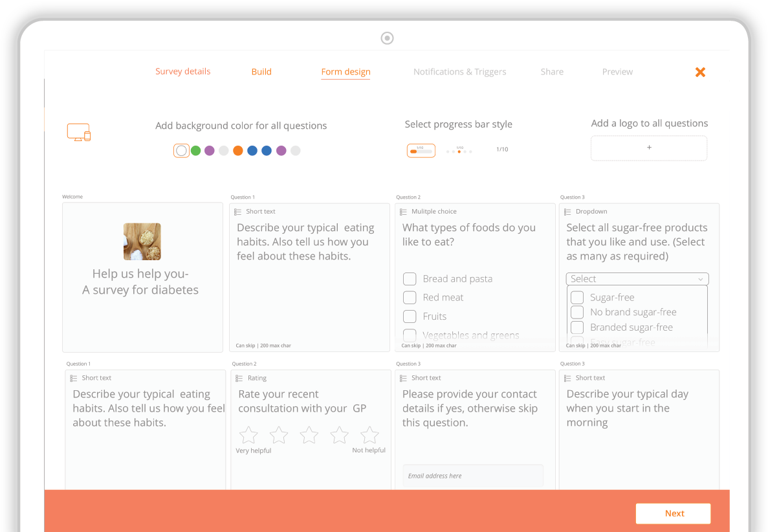Check the Vegetables and greens option
Image resolution: width=768 pixels, height=532 pixels.
point(410,335)
